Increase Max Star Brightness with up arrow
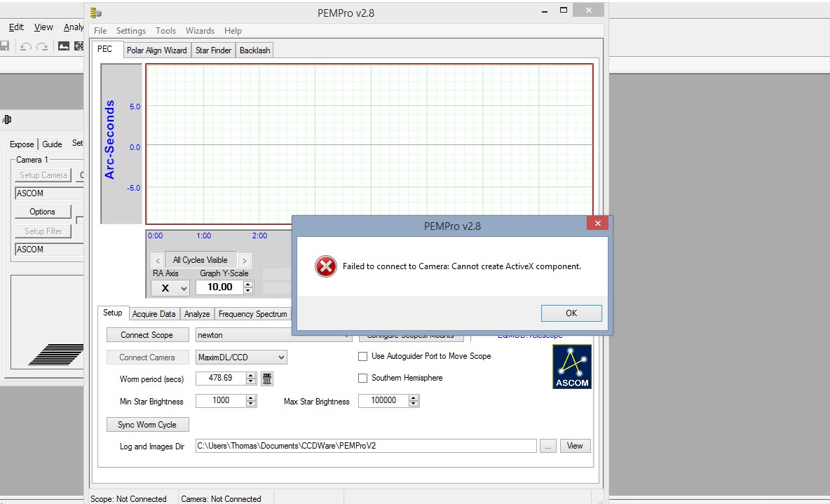Screen dimensions: 830x504 pyautogui.click(x=414, y=397)
